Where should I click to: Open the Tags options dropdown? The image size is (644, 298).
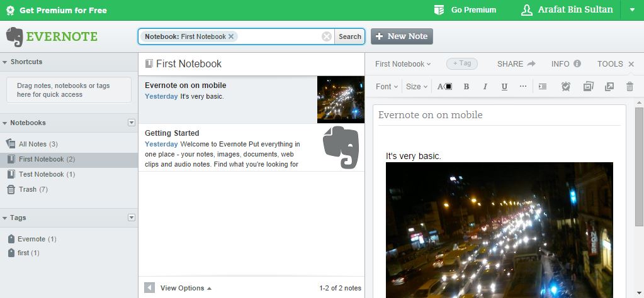(132, 218)
